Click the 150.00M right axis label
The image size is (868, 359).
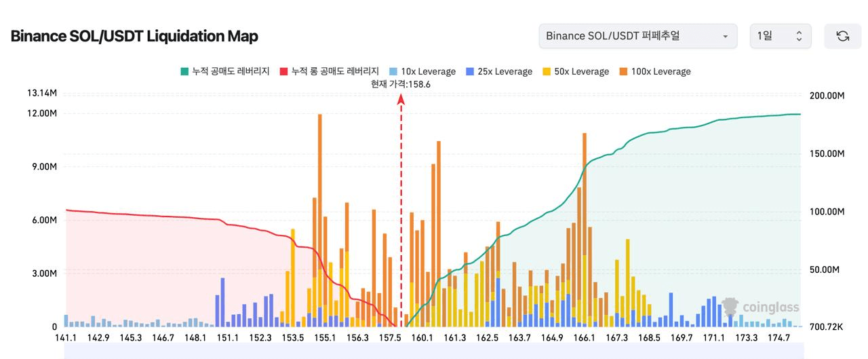click(x=827, y=153)
